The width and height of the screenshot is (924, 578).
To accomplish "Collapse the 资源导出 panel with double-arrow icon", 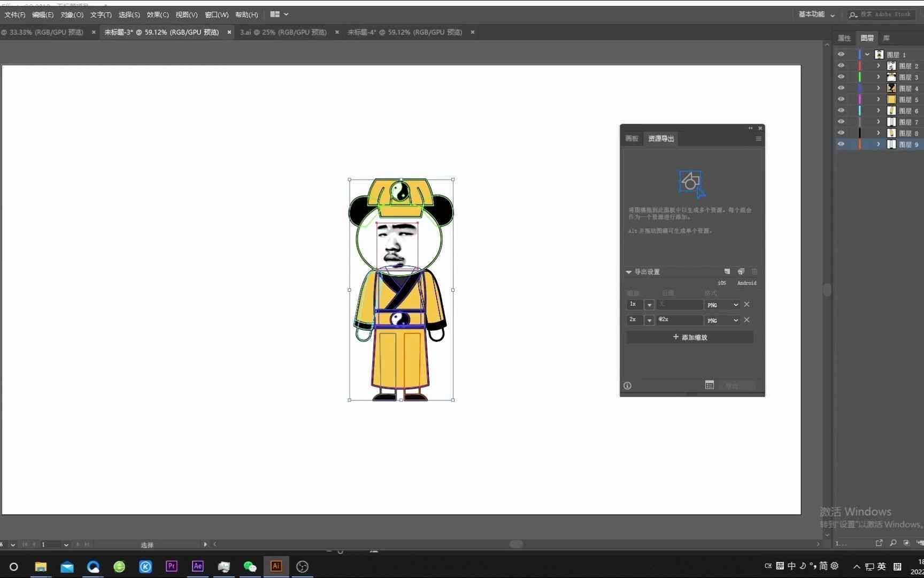I will 750,128.
